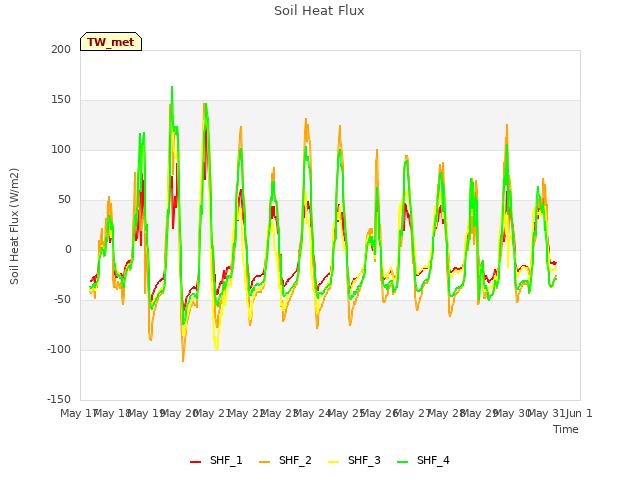This screenshot has width=640, height=480.
Task: Click the 100 y-axis tick label
Action: tap(61, 149)
